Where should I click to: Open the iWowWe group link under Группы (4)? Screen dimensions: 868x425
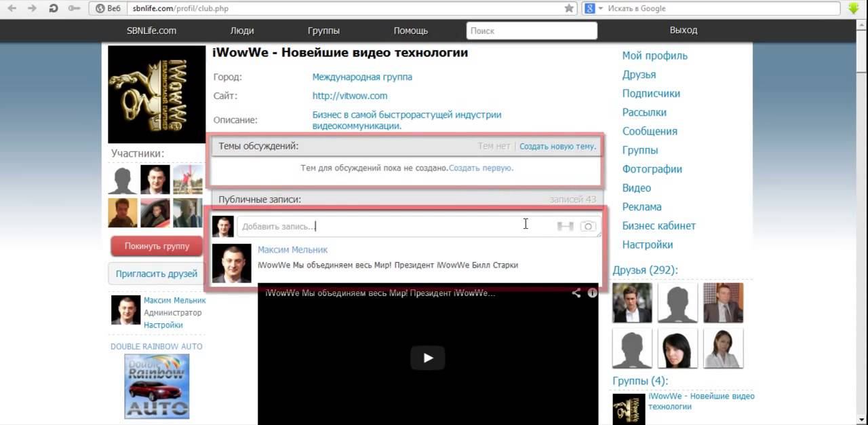pyautogui.click(x=701, y=401)
